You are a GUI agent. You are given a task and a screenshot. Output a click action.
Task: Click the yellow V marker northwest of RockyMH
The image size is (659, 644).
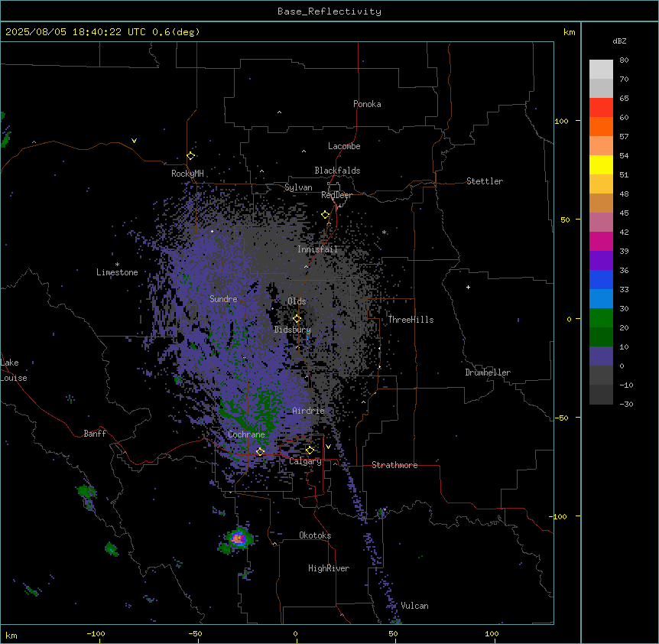[x=134, y=141]
